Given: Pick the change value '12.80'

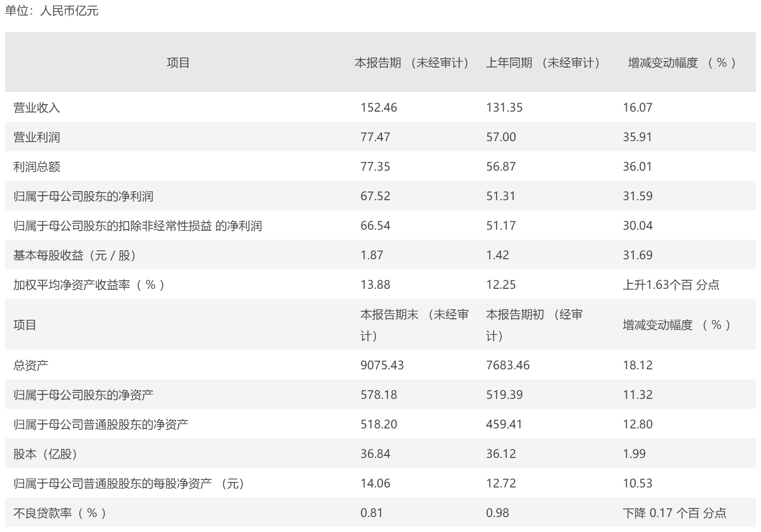Looking at the screenshot, I should (637, 424).
